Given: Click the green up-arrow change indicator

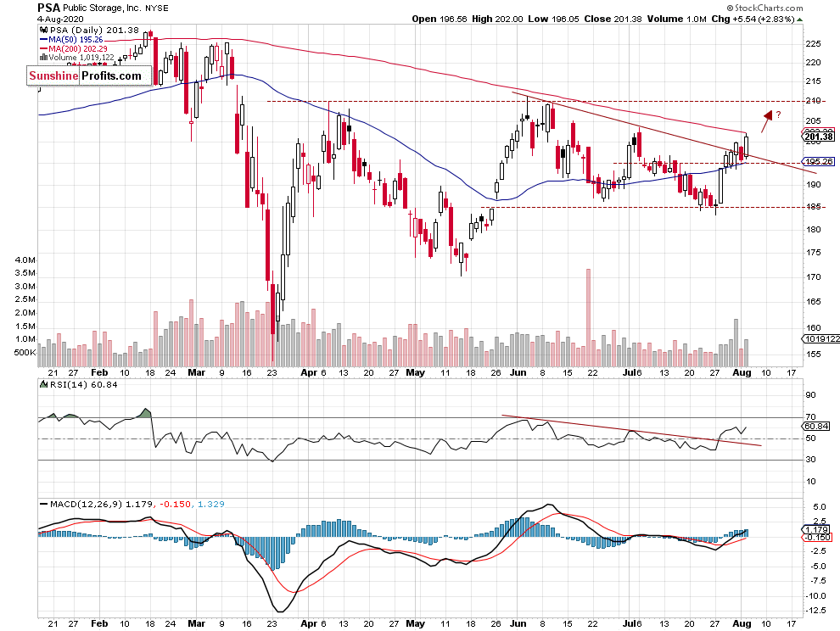Looking at the screenshot, I should coord(800,20).
